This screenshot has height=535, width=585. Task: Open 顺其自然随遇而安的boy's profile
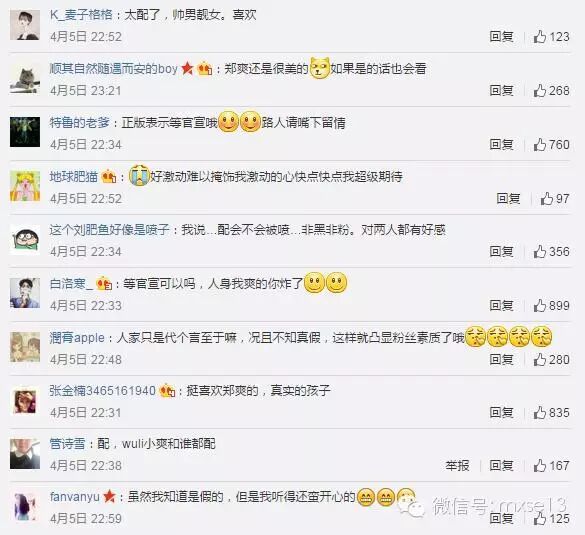tap(114, 69)
